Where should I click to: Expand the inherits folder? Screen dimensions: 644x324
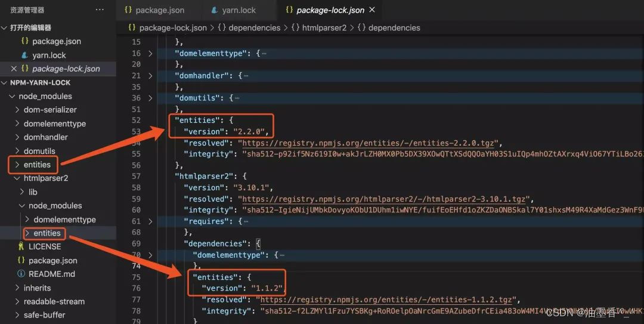coord(17,288)
